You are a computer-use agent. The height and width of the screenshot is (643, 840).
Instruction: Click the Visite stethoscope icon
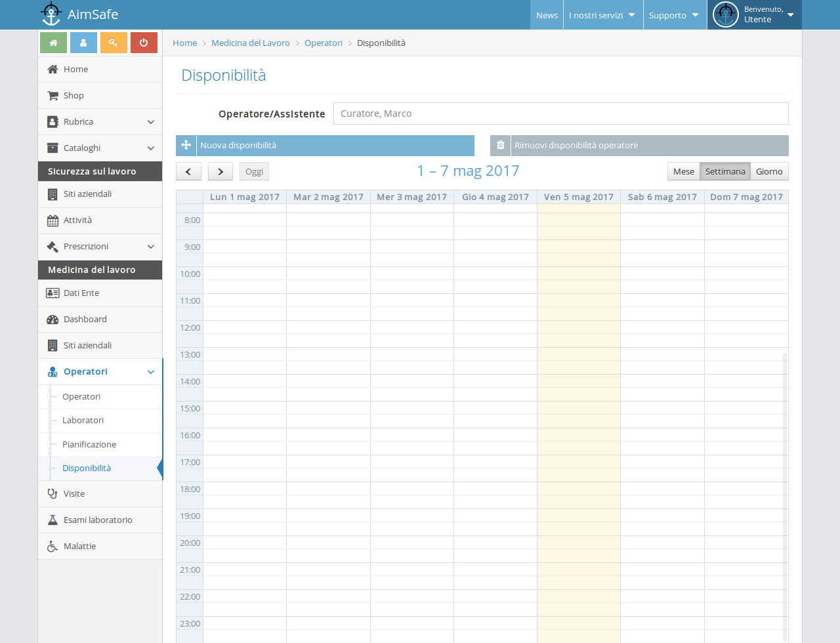[52, 494]
